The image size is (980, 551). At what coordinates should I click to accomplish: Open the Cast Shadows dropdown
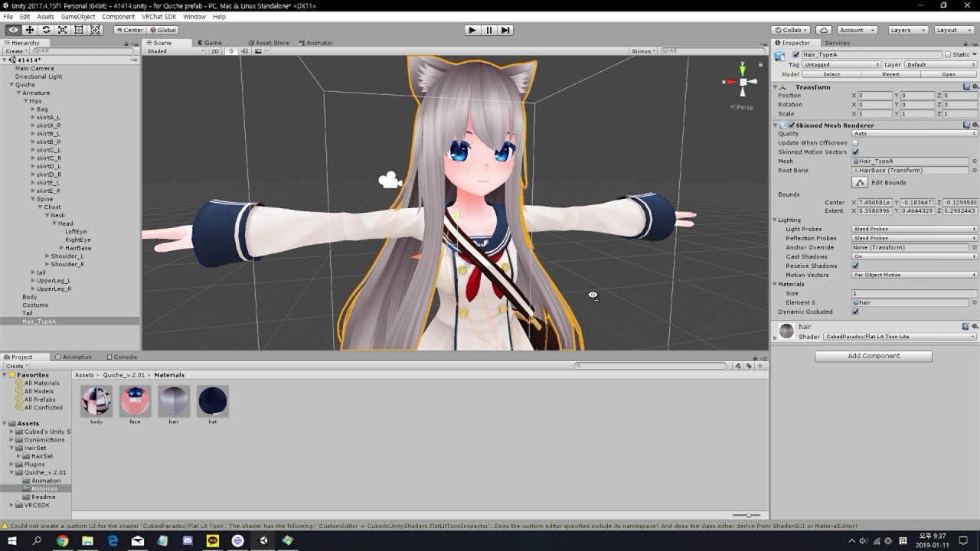click(x=915, y=256)
